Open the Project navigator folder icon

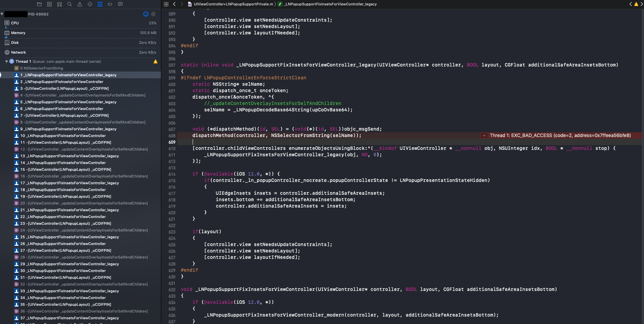tap(39, 4)
